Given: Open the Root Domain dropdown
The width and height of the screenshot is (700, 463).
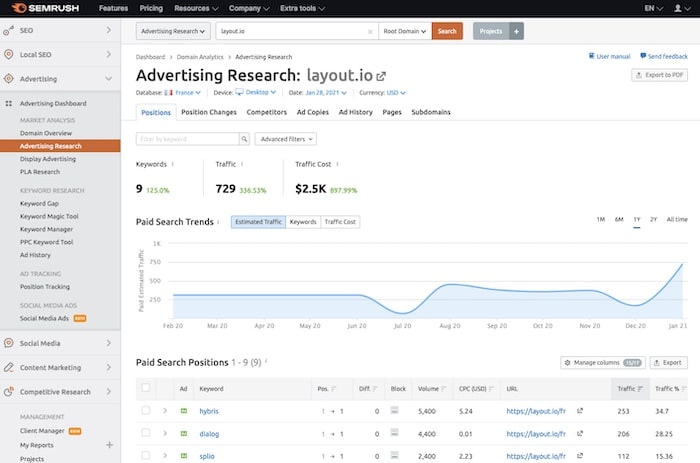Looking at the screenshot, I should coord(405,31).
